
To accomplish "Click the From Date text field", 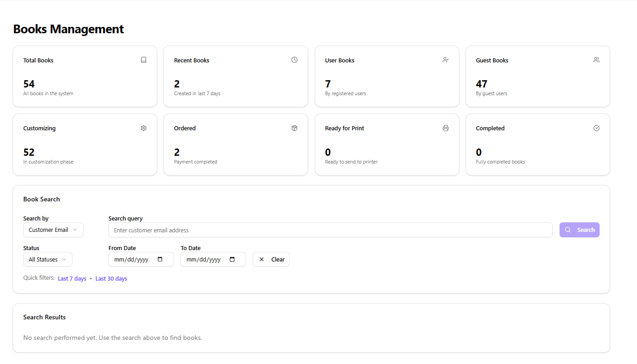I will tap(131, 259).
